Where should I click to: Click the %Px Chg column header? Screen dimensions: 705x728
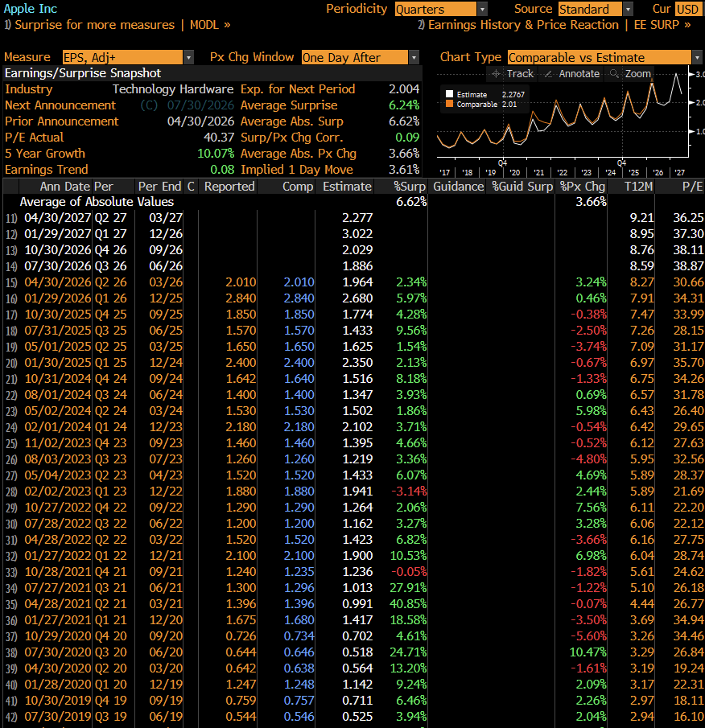click(x=583, y=187)
